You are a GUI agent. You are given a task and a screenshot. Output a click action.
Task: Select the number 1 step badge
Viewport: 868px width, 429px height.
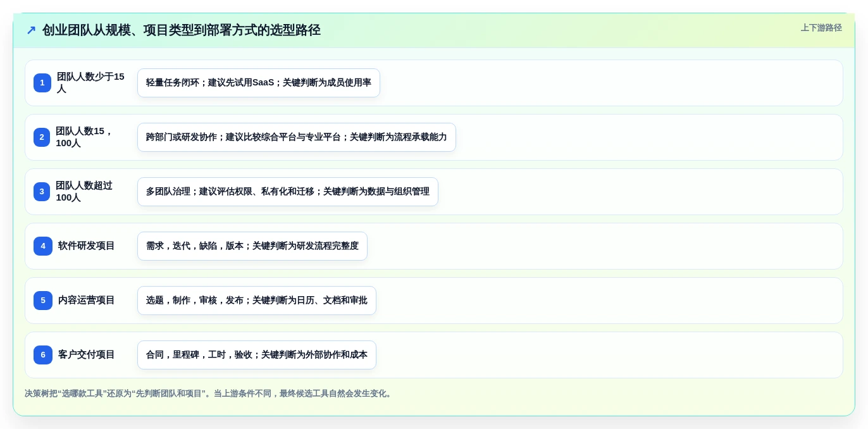coord(42,83)
